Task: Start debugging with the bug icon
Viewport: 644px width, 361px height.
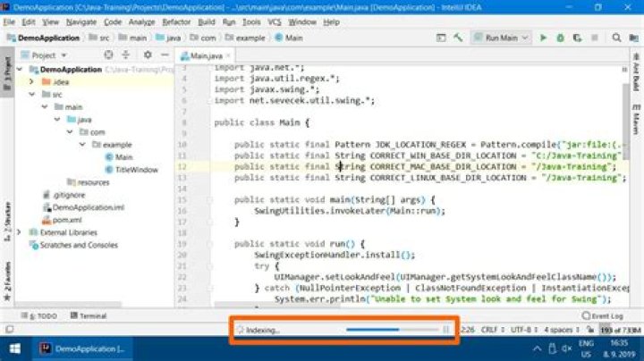Action: click(560, 38)
